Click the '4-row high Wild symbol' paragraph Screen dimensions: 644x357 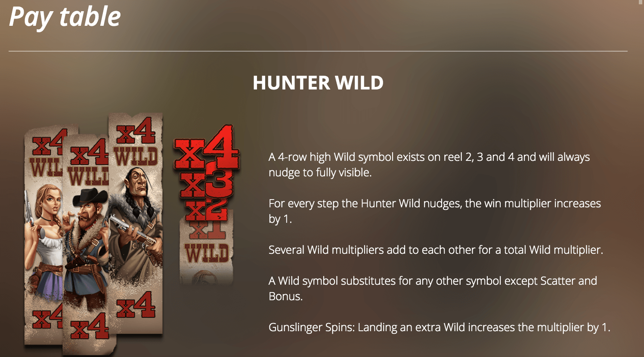[429, 165]
